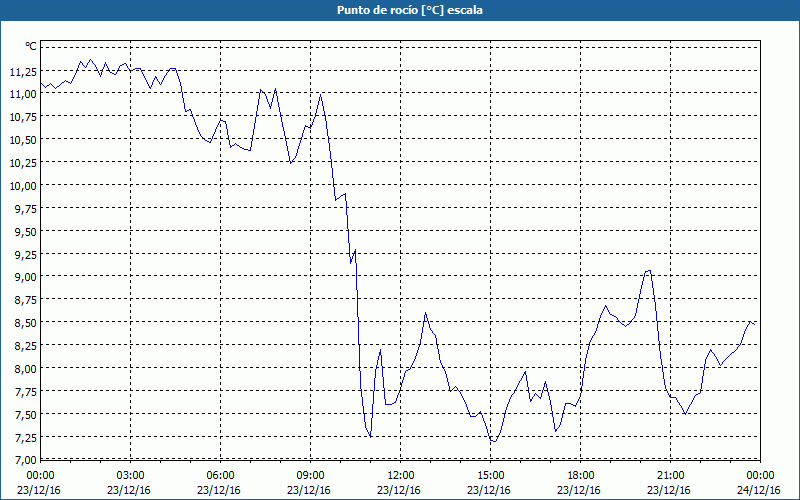Click the 23/12/16 date beneath 18:00
Screen dimensions: 800x500
point(579,490)
